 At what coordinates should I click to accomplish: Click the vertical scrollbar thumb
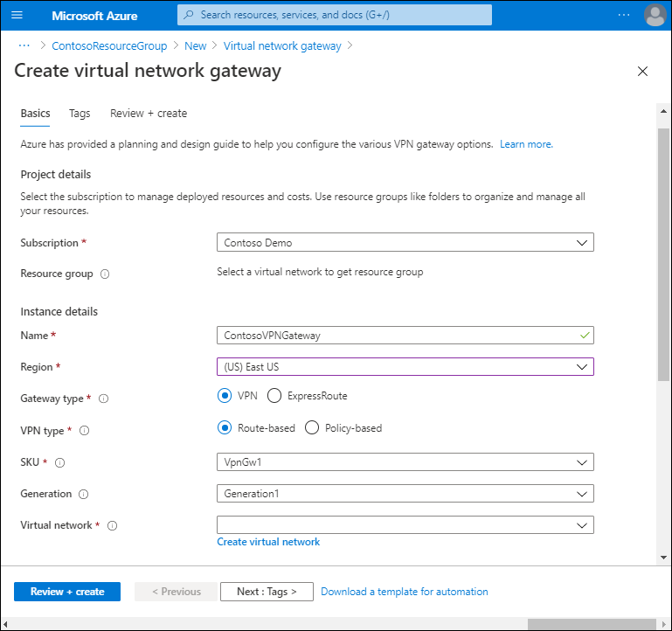coord(663,254)
